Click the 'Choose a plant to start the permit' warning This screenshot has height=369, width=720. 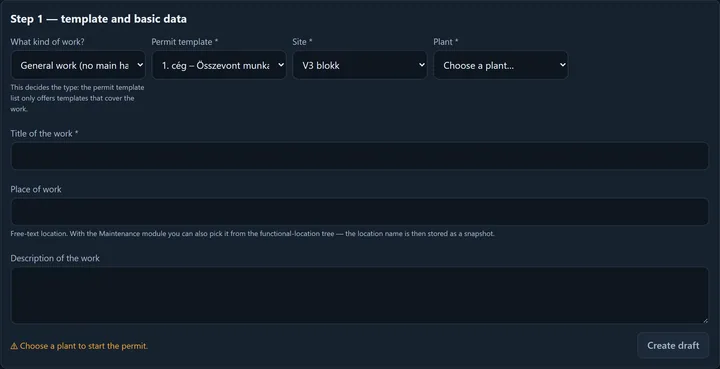(79, 346)
